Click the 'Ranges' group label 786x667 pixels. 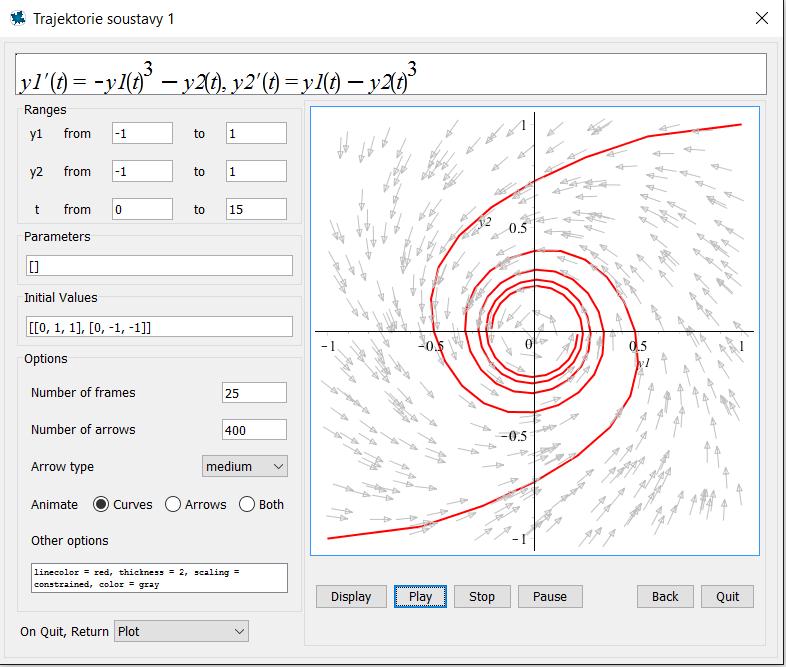[45, 110]
